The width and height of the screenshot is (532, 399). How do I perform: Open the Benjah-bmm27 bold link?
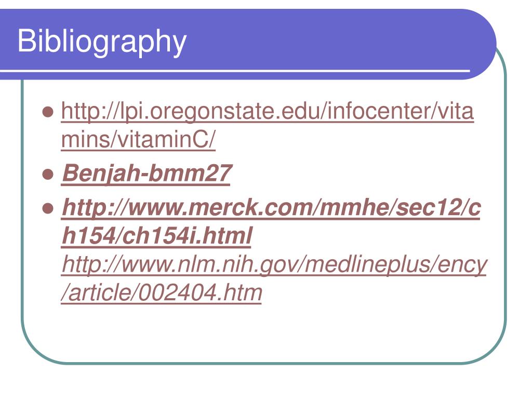tap(147, 174)
